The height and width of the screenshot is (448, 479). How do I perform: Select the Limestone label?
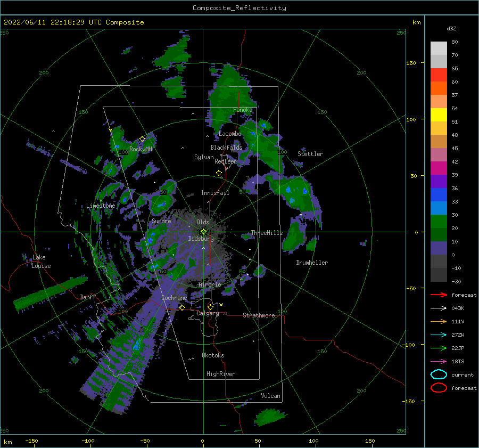tap(101, 206)
